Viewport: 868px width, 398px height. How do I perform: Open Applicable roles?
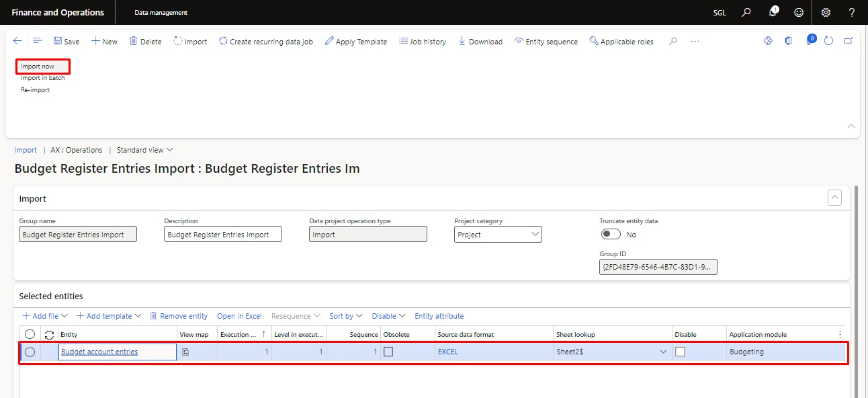tap(621, 41)
